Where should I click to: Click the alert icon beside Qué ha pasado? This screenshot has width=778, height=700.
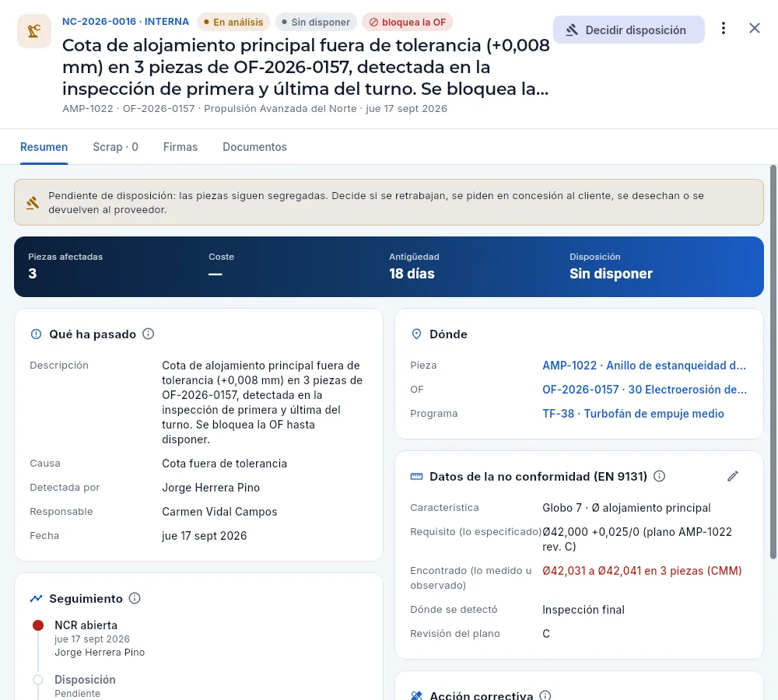pyautogui.click(x=37, y=334)
